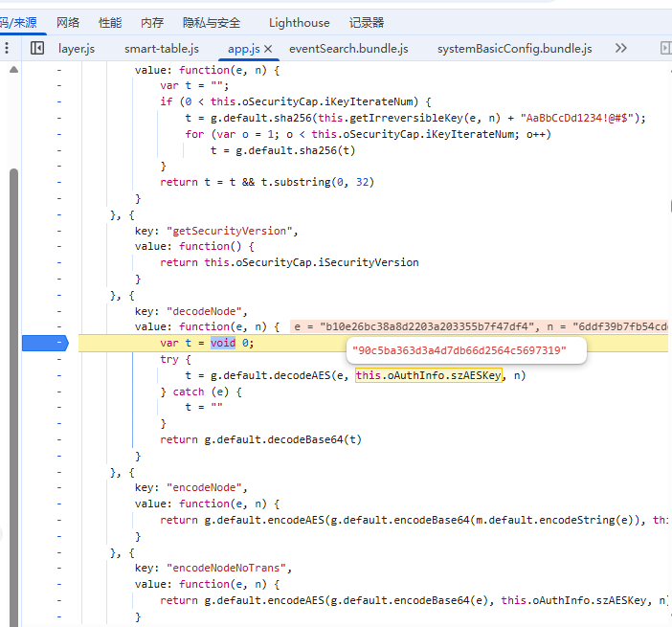Open the Lighthouse panel tab

coord(299,23)
